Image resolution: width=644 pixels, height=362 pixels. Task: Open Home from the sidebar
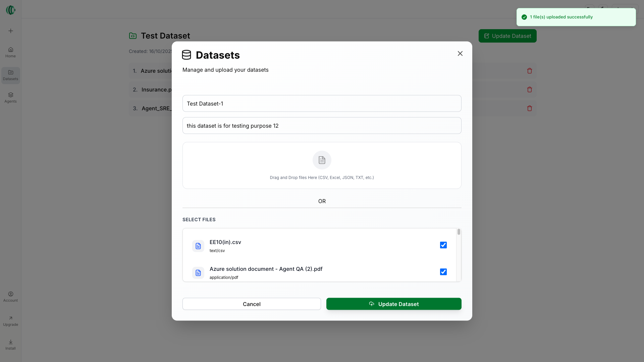11,52
